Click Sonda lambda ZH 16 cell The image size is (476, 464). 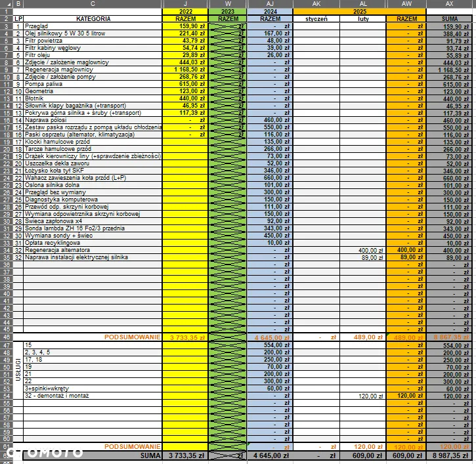pyautogui.click(x=93, y=228)
